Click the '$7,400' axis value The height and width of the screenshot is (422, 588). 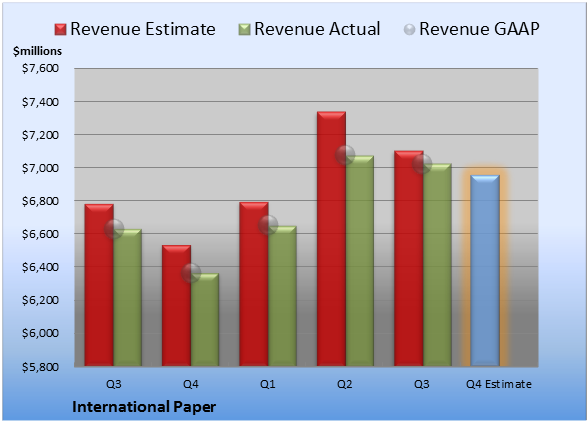tap(40, 102)
